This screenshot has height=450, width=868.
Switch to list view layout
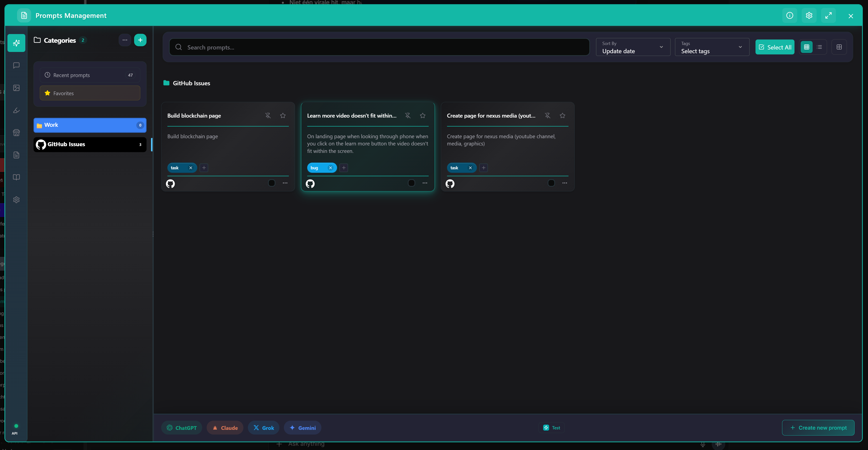(820, 47)
